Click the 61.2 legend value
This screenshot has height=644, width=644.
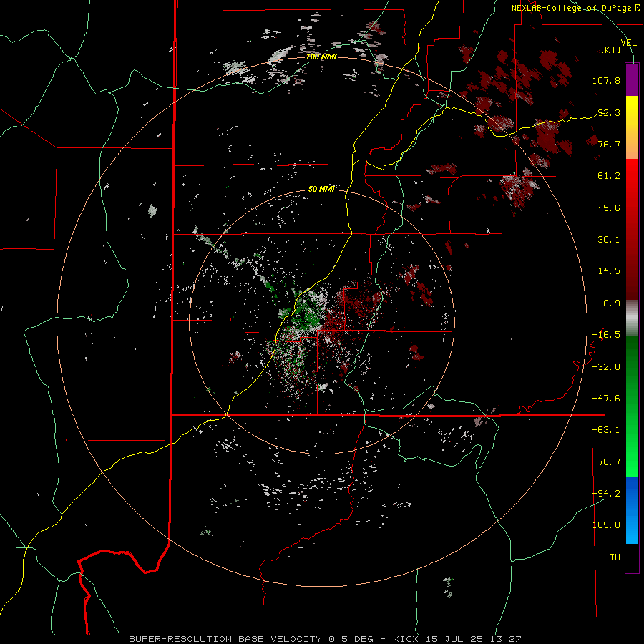(x=609, y=176)
